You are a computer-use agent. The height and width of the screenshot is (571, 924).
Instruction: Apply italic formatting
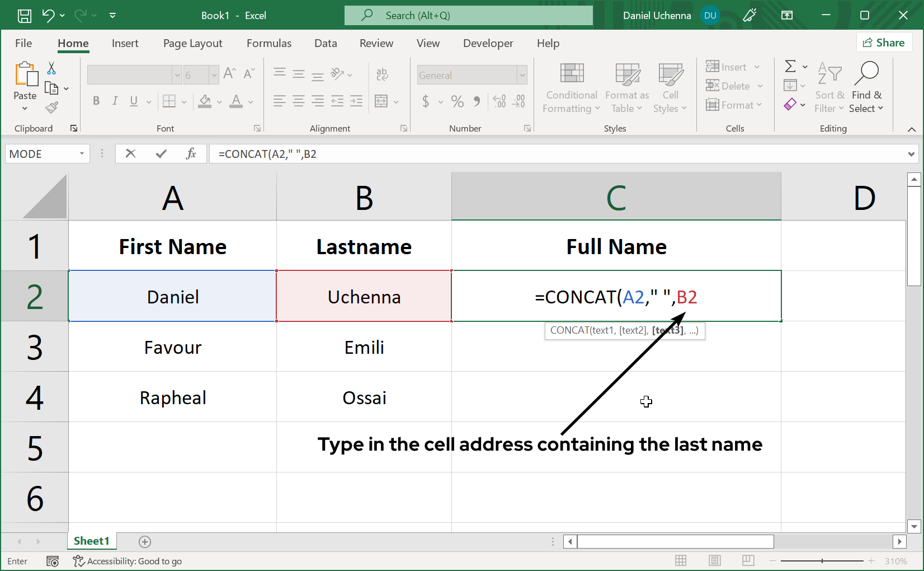[x=115, y=101]
